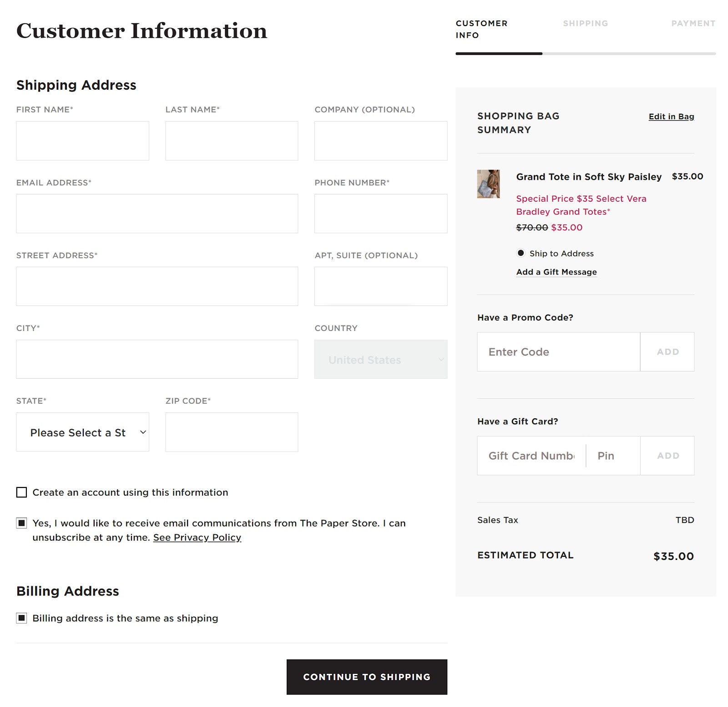The image size is (728, 707).
Task: Click the Zip Code input field
Action: (x=231, y=432)
